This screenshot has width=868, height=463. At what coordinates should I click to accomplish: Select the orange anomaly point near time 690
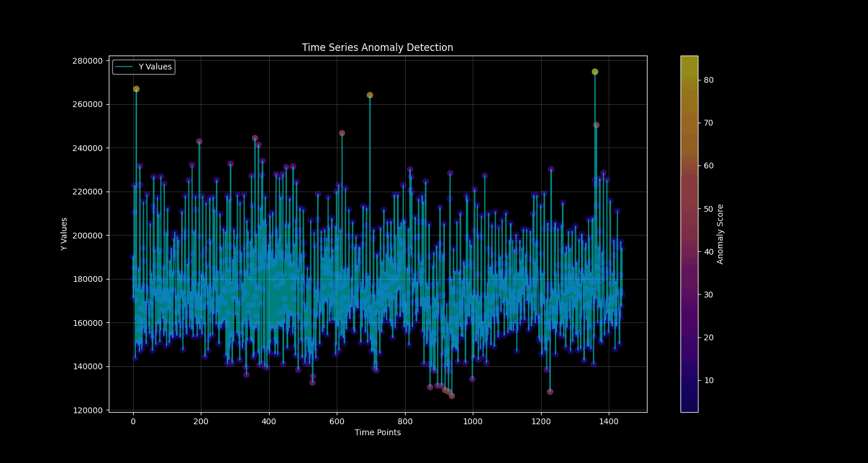(x=369, y=94)
